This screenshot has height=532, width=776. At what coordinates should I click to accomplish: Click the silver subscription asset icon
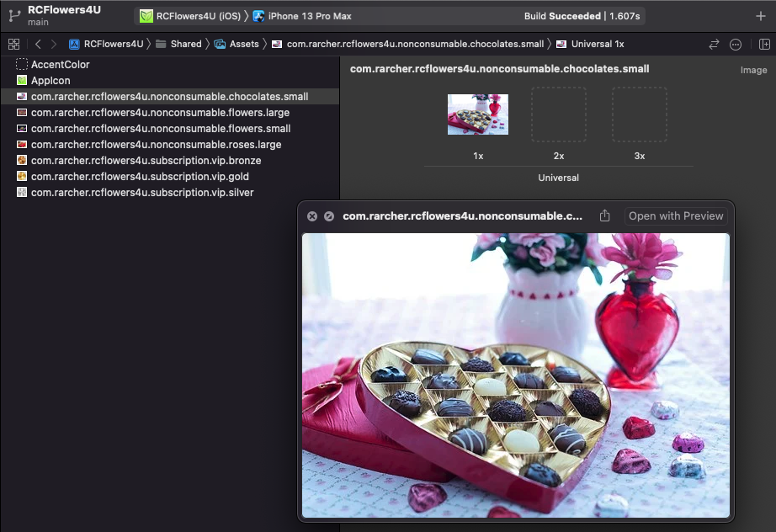click(22, 193)
